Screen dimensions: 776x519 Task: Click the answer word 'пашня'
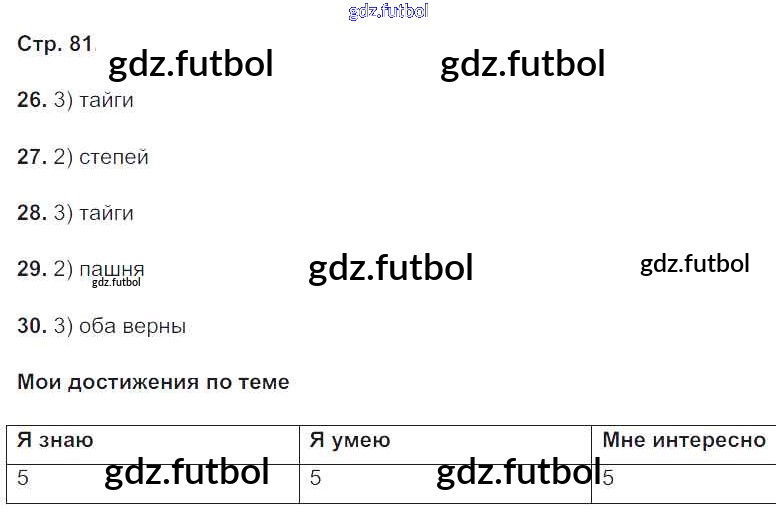tap(111, 268)
